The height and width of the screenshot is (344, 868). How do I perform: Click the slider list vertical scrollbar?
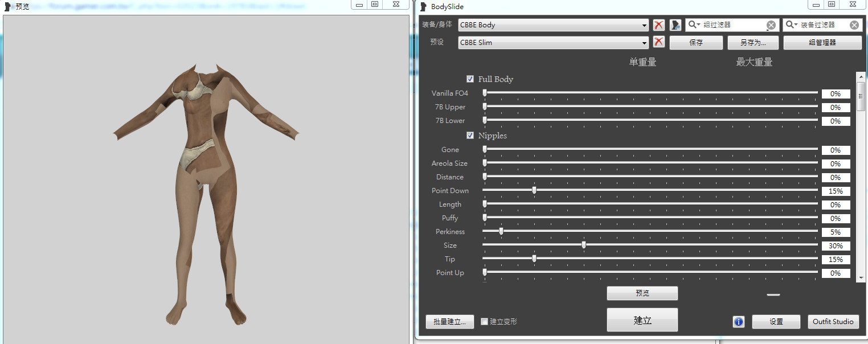(861, 177)
